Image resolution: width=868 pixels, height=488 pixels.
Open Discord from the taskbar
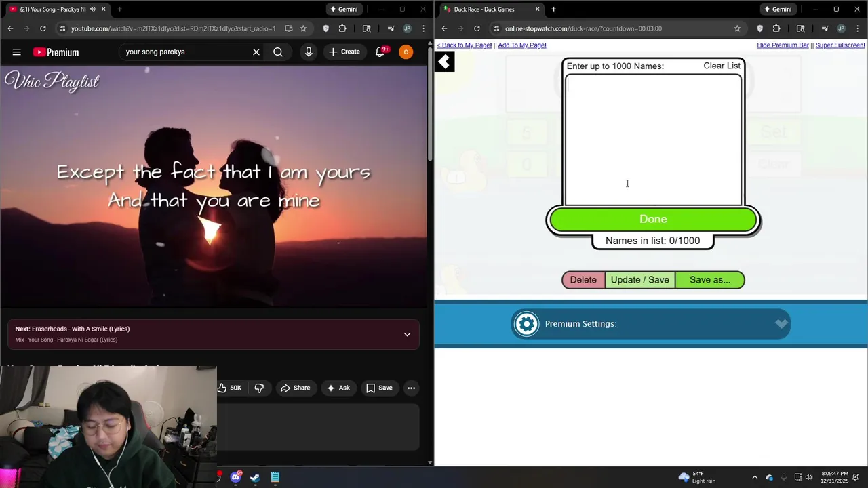click(x=235, y=477)
